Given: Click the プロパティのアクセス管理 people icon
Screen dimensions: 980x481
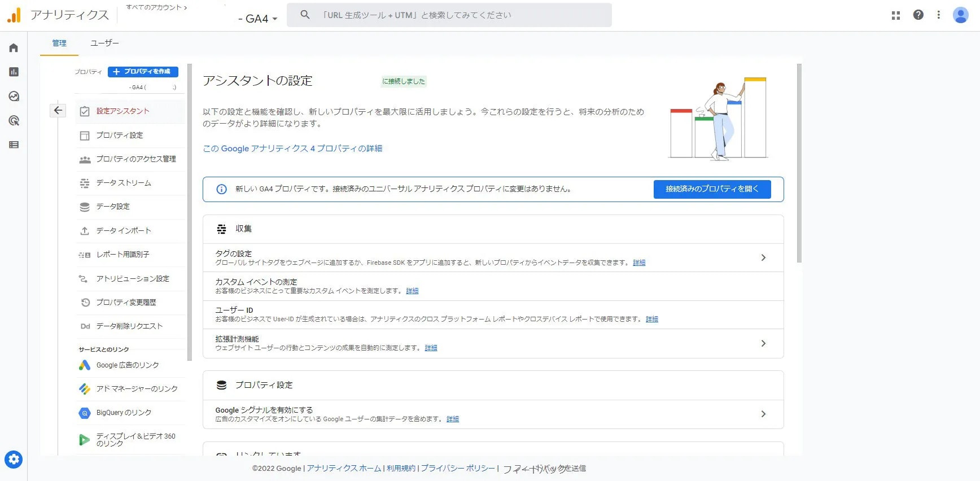Looking at the screenshot, I should click(85, 160).
